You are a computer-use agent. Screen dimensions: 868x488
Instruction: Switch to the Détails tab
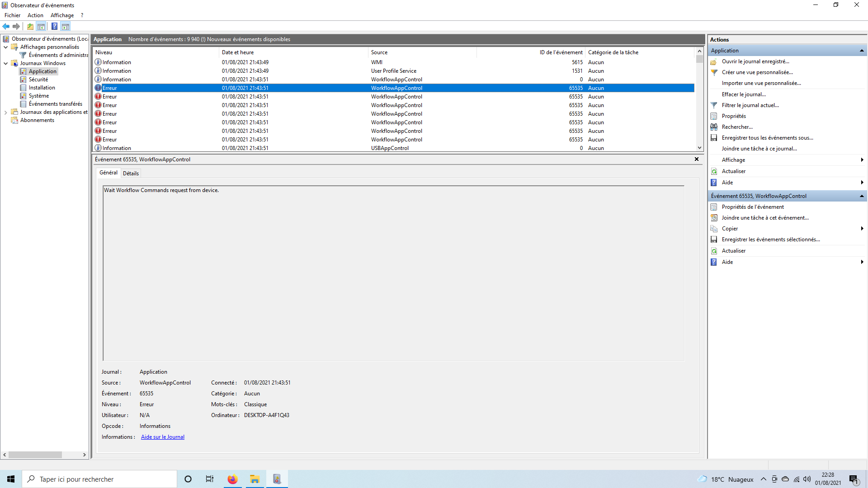tap(131, 174)
